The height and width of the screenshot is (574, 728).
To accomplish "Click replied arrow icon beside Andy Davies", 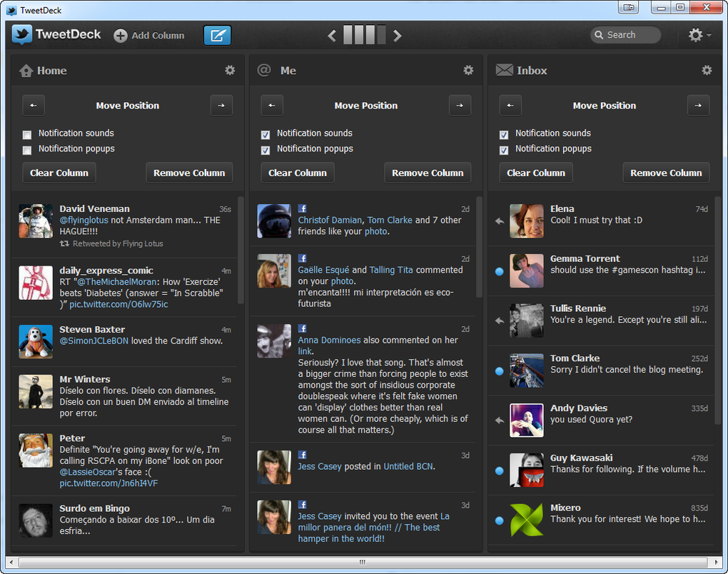I will pyautogui.click(x=500, y=421).
